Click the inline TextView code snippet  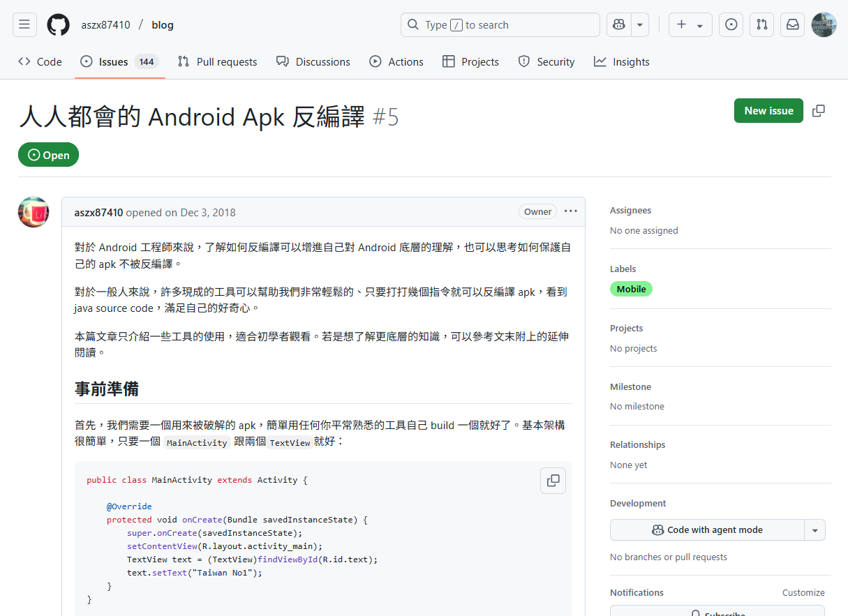pyautogui.click(x=290, y=442)
